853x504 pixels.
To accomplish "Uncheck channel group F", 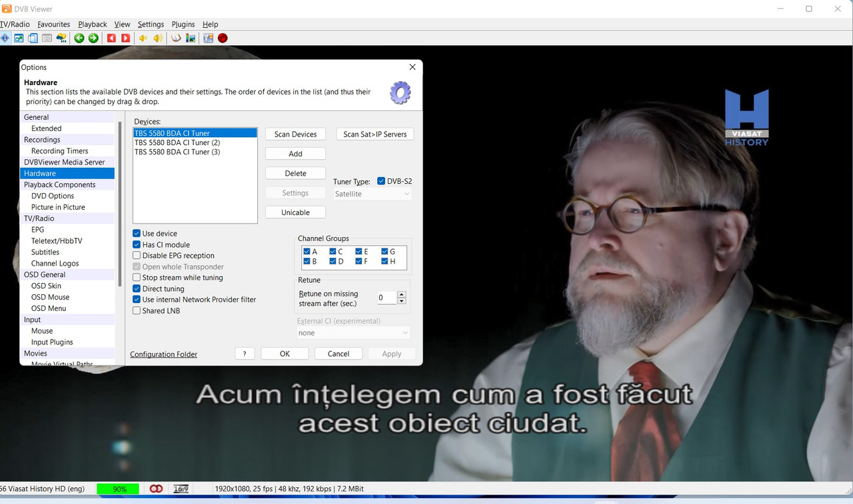I will pyautogui.click(x=359, y=262).
